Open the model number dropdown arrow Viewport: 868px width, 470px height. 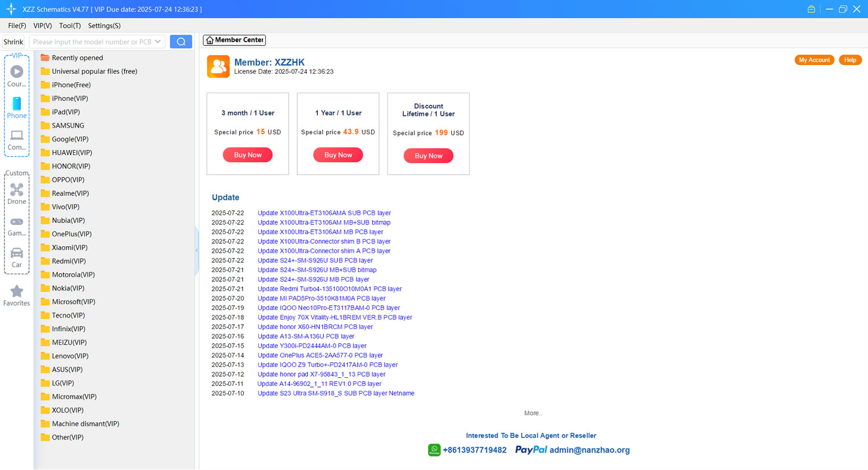(x=158, y=42)
